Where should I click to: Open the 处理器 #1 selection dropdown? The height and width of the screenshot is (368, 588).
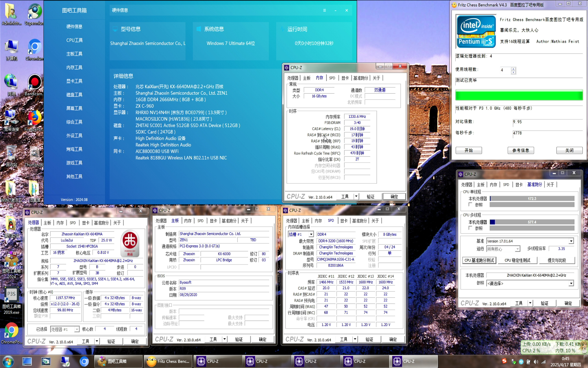76,329
